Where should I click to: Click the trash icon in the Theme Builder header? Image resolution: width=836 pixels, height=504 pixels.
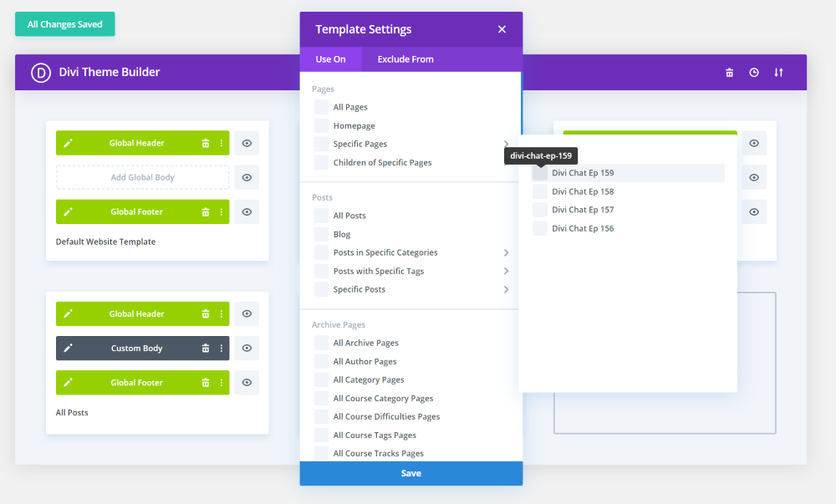click(x=729, y=73)
